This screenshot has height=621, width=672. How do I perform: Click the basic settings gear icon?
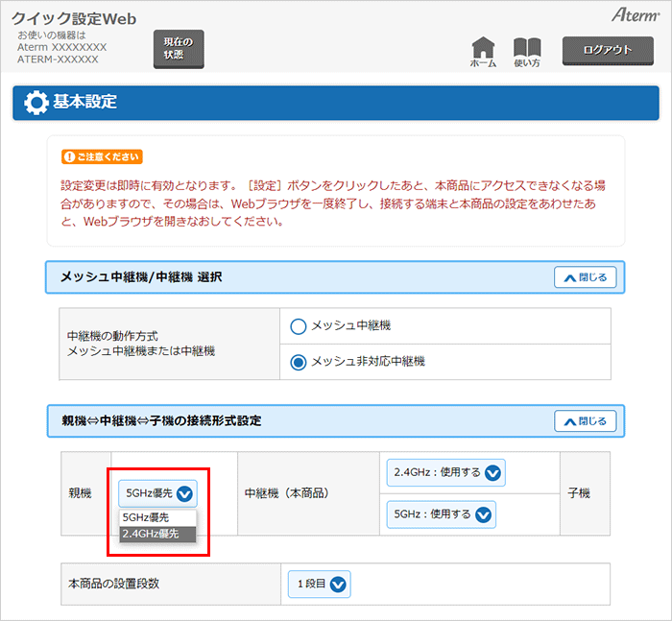[x=36, y=102]
